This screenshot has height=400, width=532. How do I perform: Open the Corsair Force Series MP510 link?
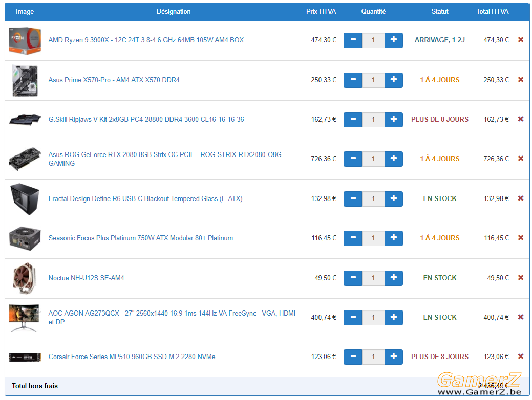pyautogui.click(x=132, y=357)
